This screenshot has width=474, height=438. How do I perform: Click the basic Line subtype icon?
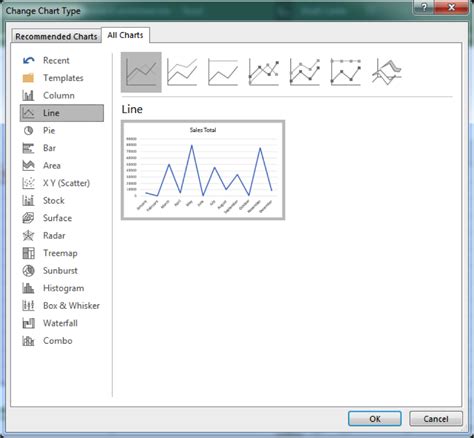click(x=141, y=72)
